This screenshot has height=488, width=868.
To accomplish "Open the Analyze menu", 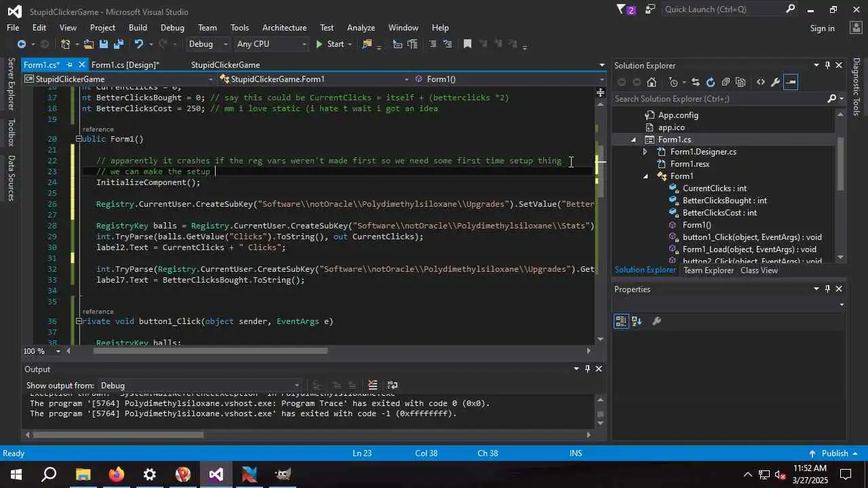I will (x=361, y=28).
